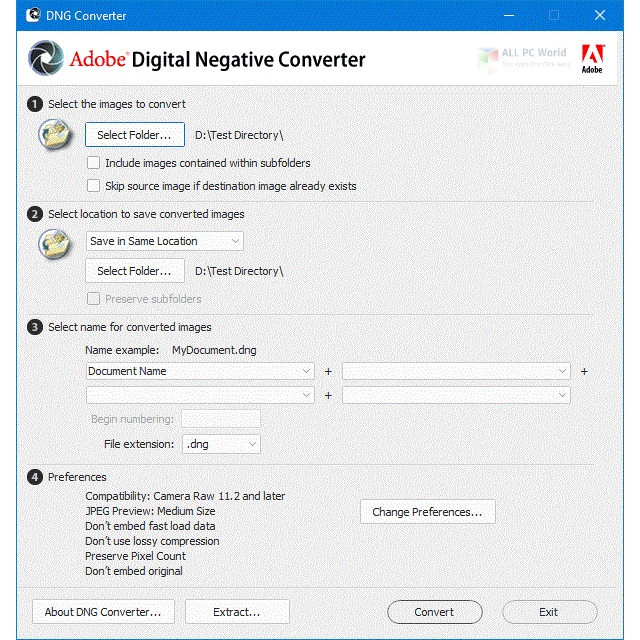Expand the empty naming dropdown right of Document Name
640x640 pixels.
click(456, 371)
